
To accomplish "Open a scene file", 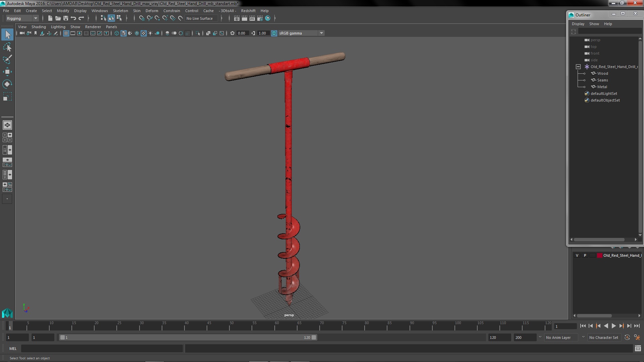I will (x=58, y=18).
